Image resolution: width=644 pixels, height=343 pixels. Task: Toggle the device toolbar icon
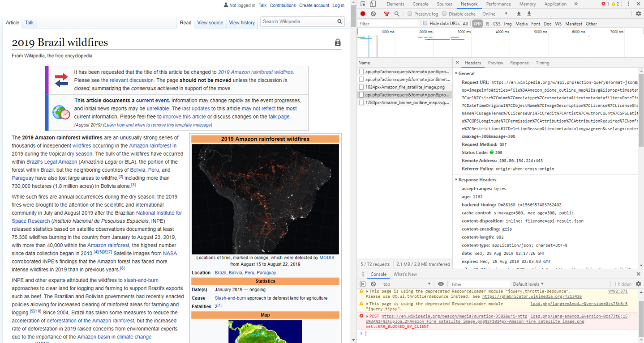tap(373, 4)
